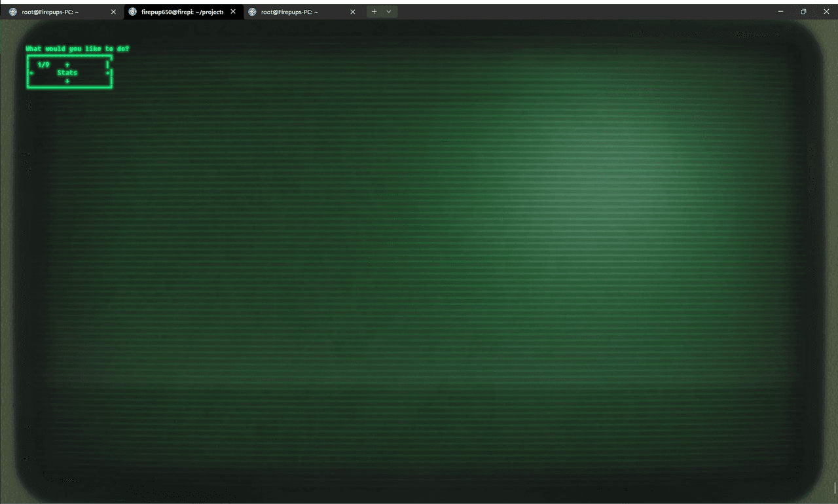Add a new terminal tab
Image resolution: width=838 pixels, height=504 pixels.
(374, 12)
